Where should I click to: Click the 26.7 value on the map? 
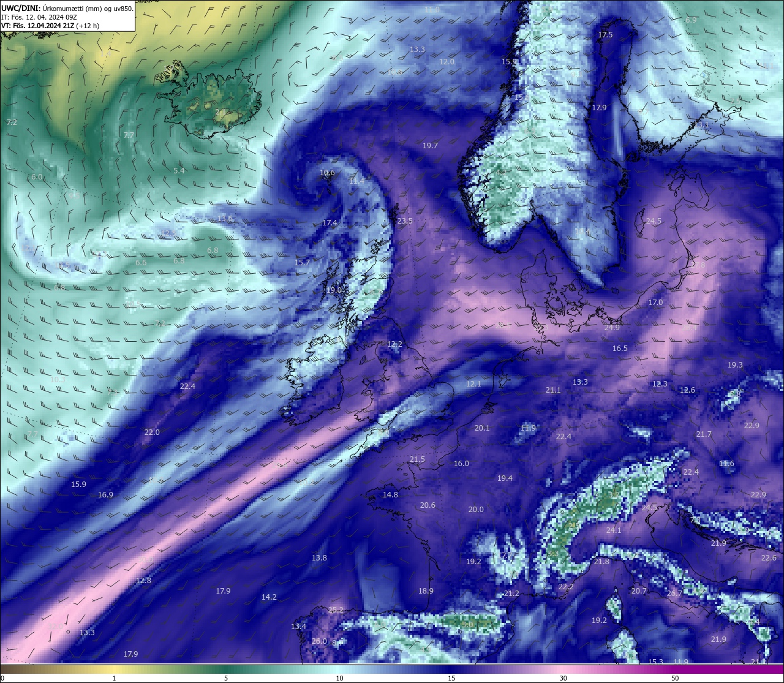[x=674, y=594]
